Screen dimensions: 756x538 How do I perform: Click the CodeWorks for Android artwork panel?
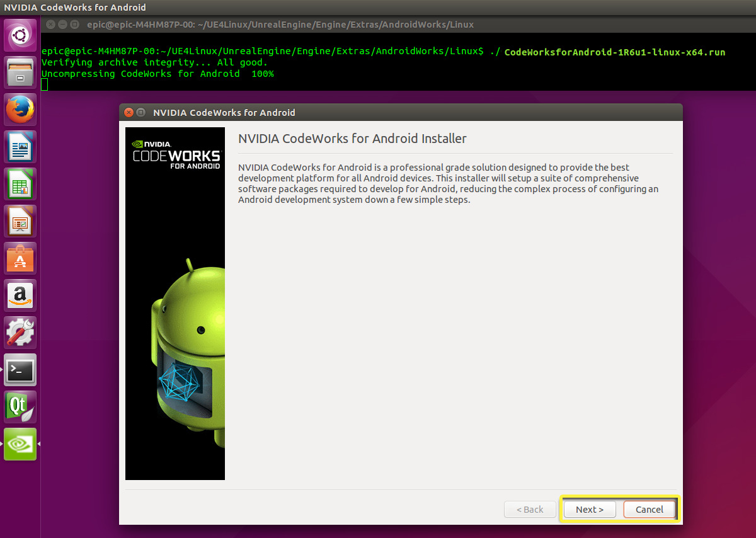[175, 304]
